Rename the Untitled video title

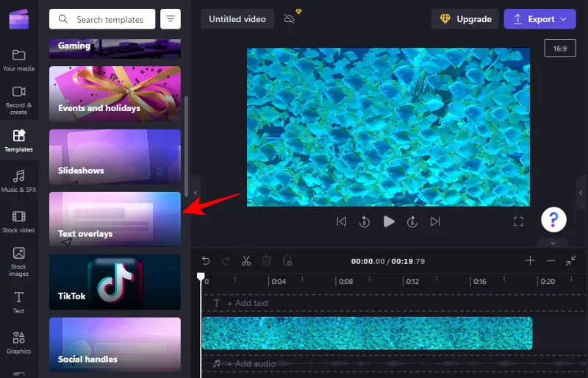[237, 19]
